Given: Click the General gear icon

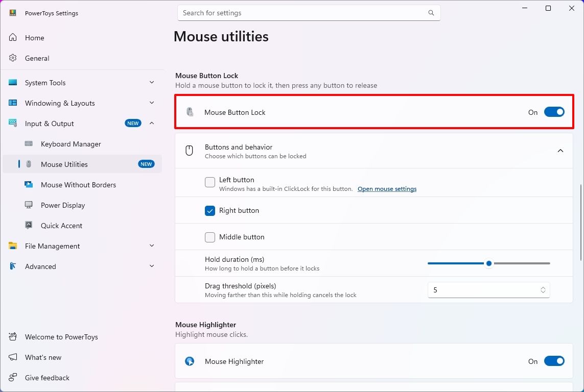Looking at the screenshot, I should (x=13, y=58).
